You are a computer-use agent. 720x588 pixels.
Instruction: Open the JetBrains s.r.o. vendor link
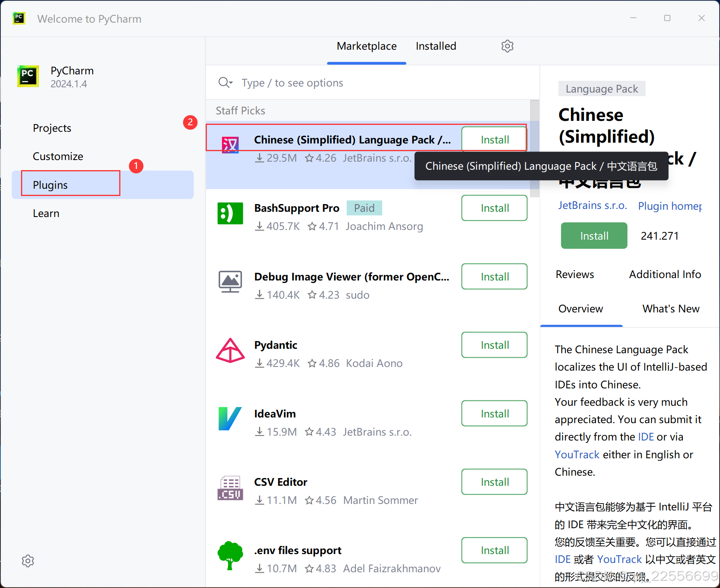pyautogui.click(x=592, y=206)
